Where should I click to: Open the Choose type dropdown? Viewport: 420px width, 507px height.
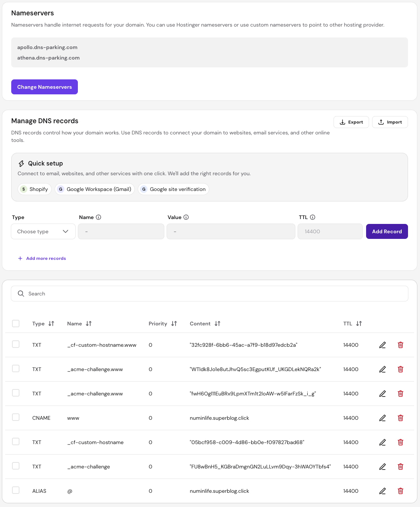point(43,231)
